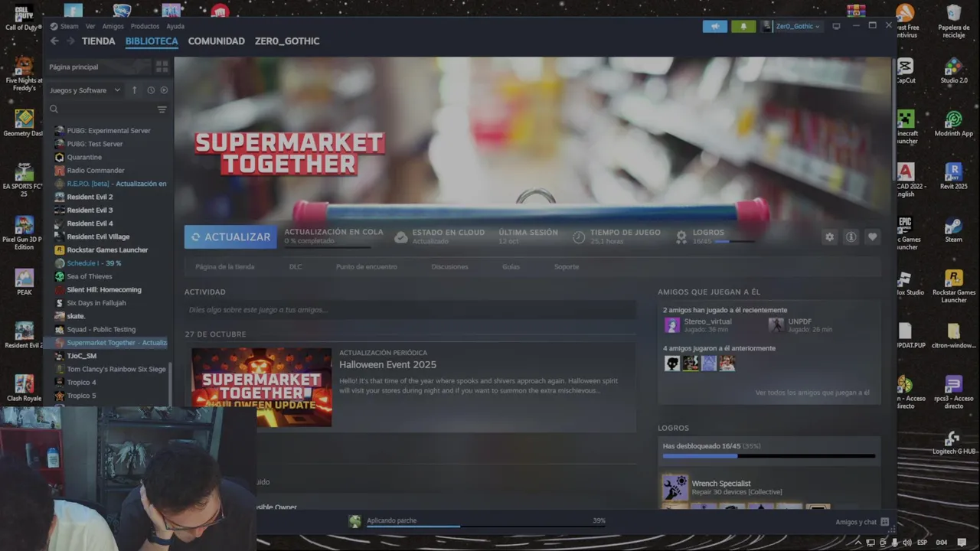Click Página principal button

(x=98, y=67)
